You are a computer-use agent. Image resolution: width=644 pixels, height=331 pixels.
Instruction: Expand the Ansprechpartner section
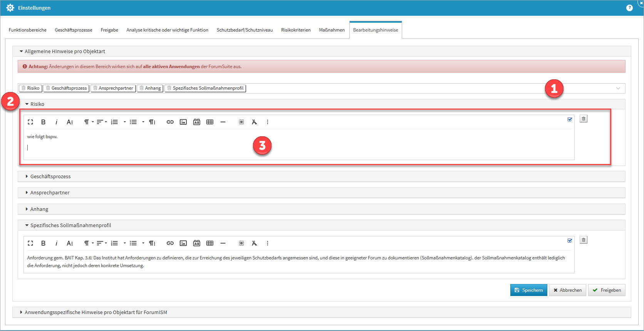pyautogui.click(x=50, y=193)
